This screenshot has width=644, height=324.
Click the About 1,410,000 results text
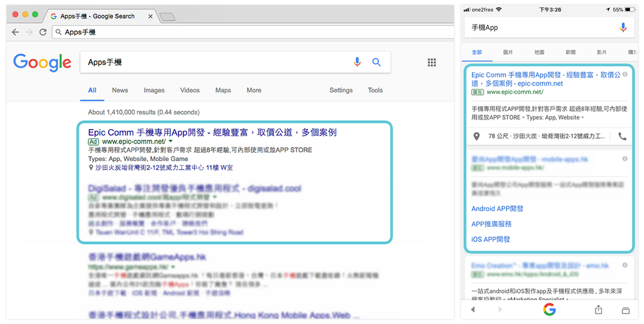tap(144, 112)
